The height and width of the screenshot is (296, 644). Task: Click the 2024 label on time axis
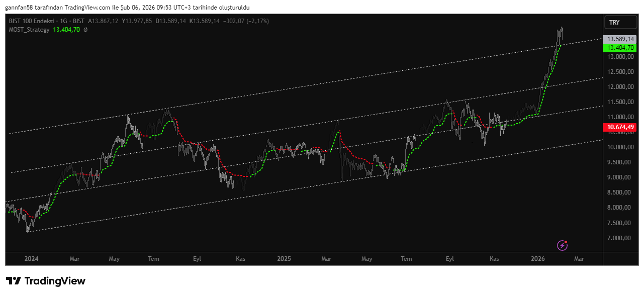click(31, 259)
